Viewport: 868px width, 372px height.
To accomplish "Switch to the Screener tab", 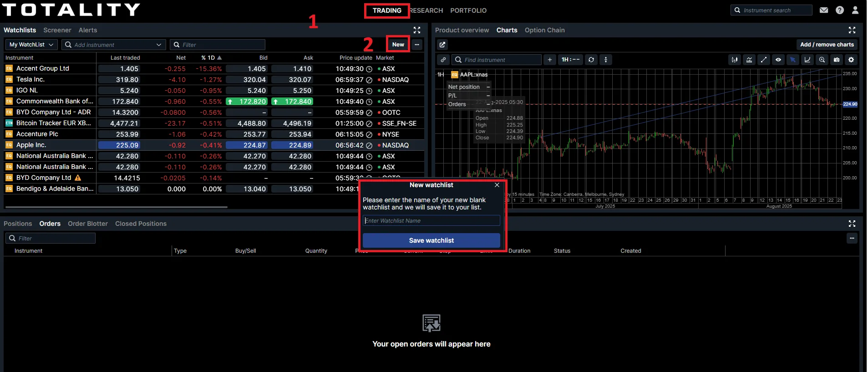I will point(57,30).
